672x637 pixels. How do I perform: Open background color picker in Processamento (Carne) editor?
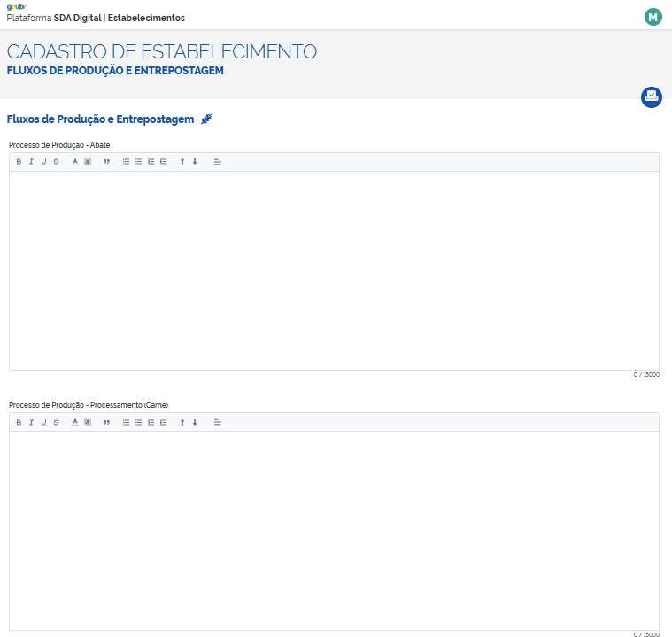coord(88,422)
